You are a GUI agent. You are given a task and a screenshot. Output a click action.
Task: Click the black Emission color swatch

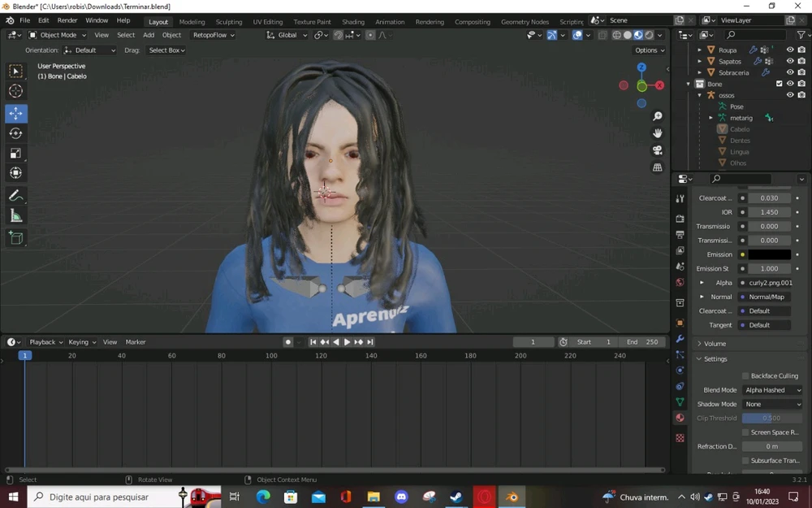pos(769,254)
